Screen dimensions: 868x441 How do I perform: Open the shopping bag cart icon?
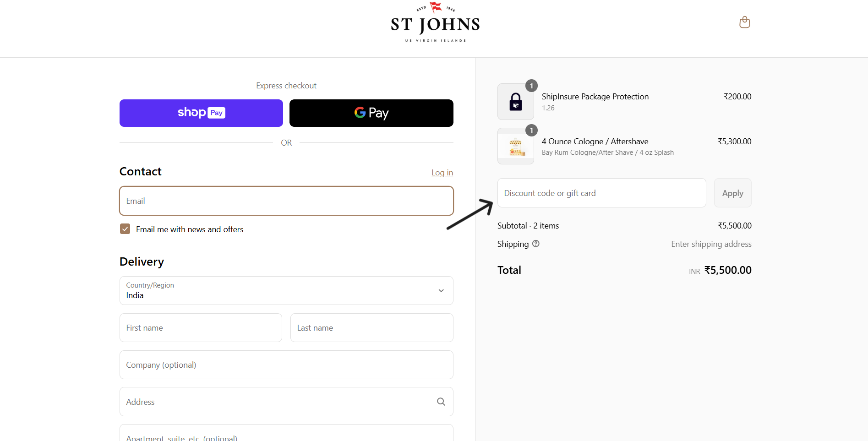pyautogui.click(x=744, y=22)
